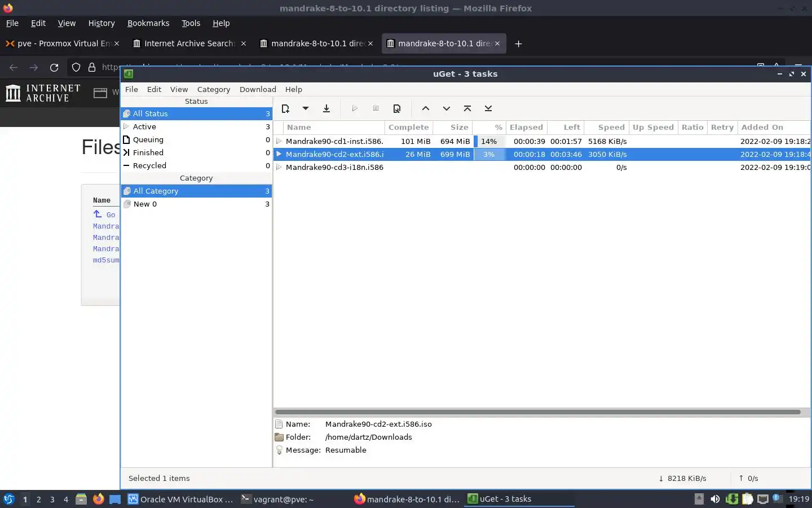Click the move to bottom icon in uGet toolbar
The height and width of the screenshot is (508, 812).
click(x=488, y=108)
